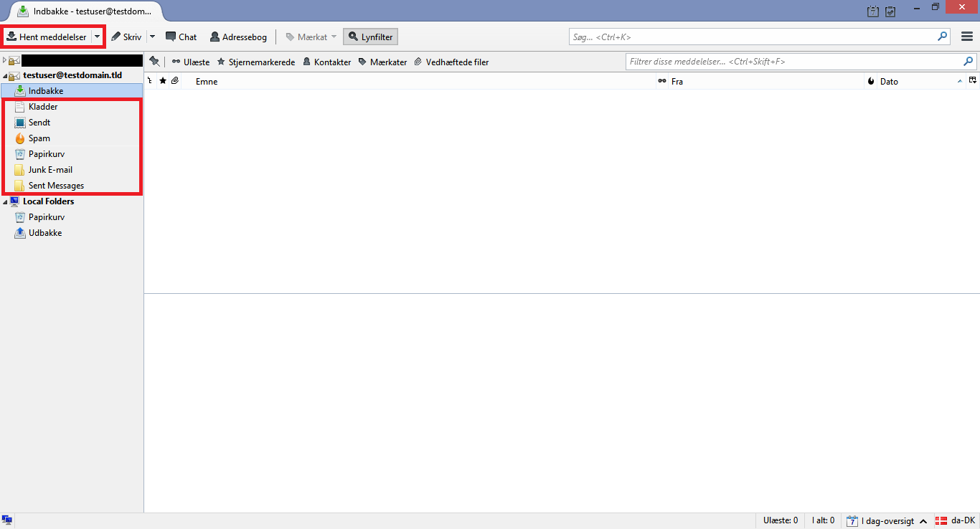The height and width of the screenshot is (529, 980).
Task: Open the Udbakke outbox folder
Action: tap(72, 233)
